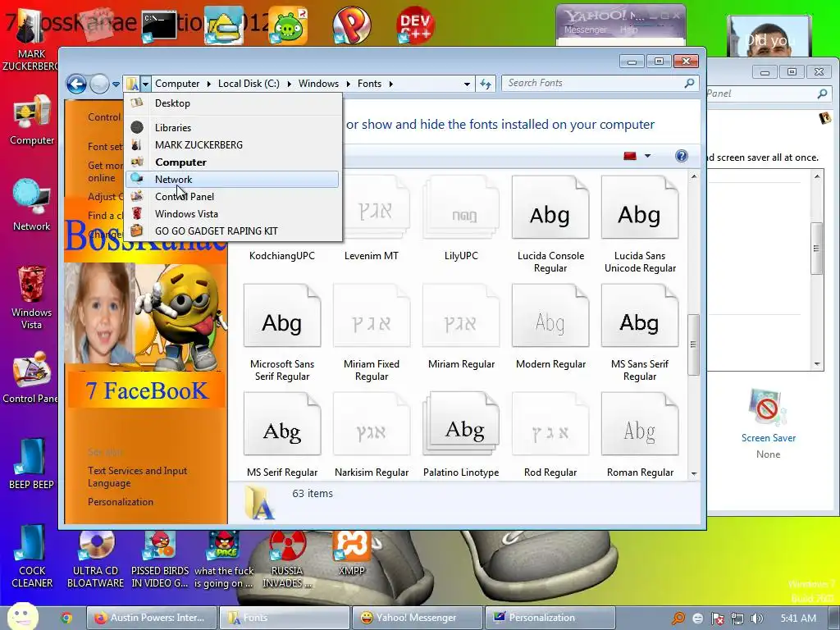Open the DEV C++ desktop icon

click(x=415, y=25)
